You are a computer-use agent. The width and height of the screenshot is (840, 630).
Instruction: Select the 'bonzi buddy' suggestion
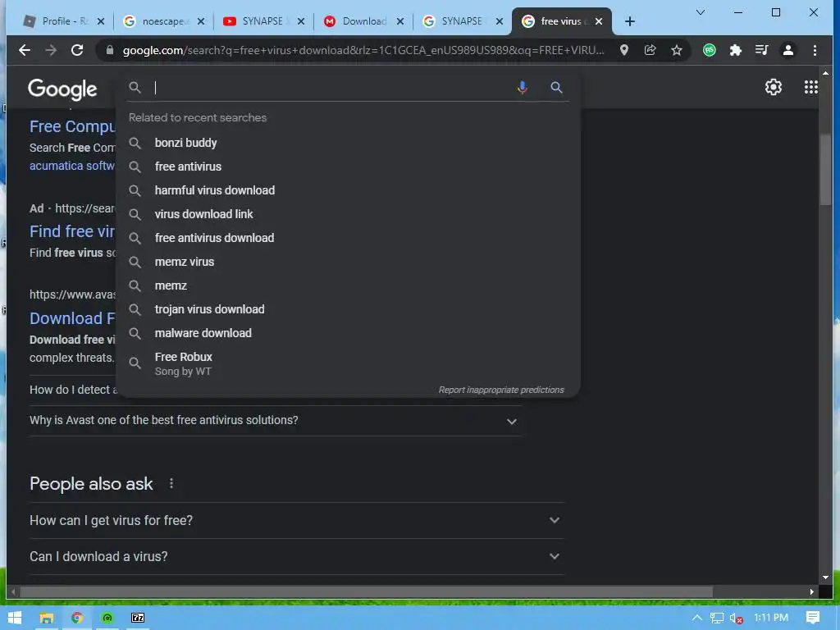(x=348, y=143)
